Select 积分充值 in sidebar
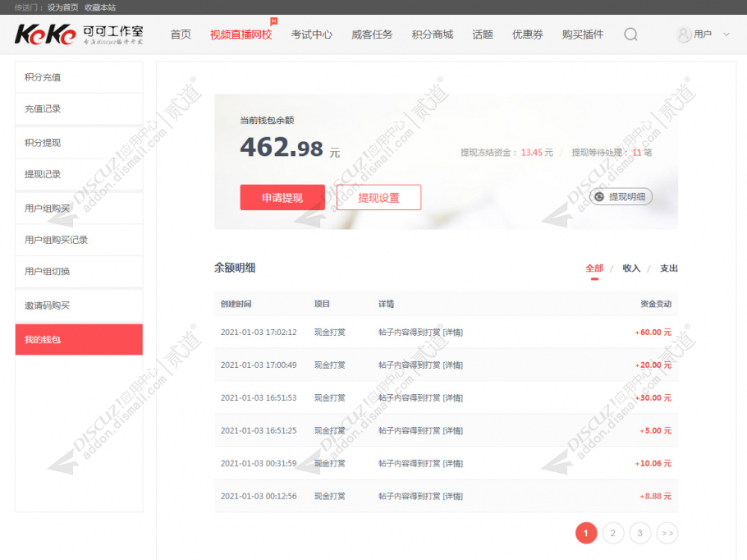Viewport: 747px width, 560px height. coord(79,77)
